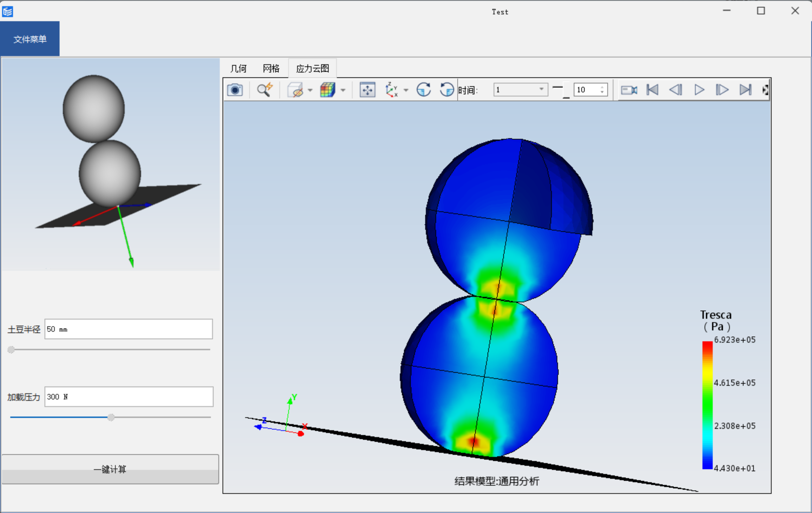Open the dropdown arrow beside the hide cube icon
The image size is (812, 513).
point(310,90)
